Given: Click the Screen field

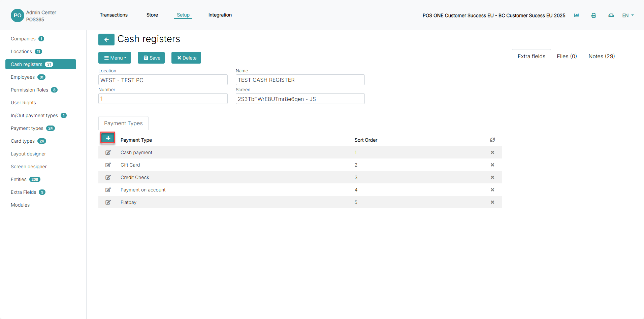Looking at the screenshot, I should tap(300, 99).
